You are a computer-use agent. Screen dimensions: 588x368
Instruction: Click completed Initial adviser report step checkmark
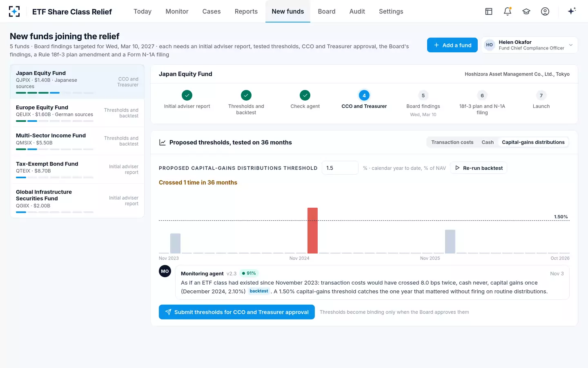(x=187, y=95)
